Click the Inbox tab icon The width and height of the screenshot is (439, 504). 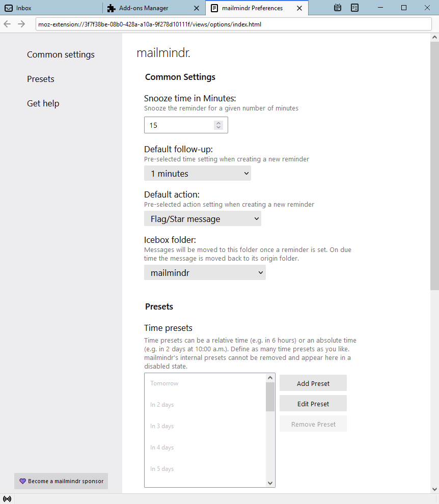point(9,8)
